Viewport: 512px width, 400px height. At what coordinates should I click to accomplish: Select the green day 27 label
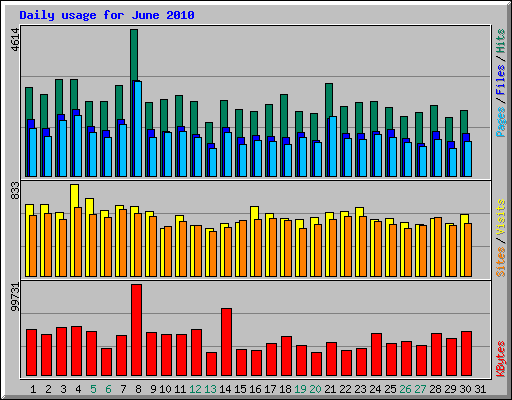point(420,389)
